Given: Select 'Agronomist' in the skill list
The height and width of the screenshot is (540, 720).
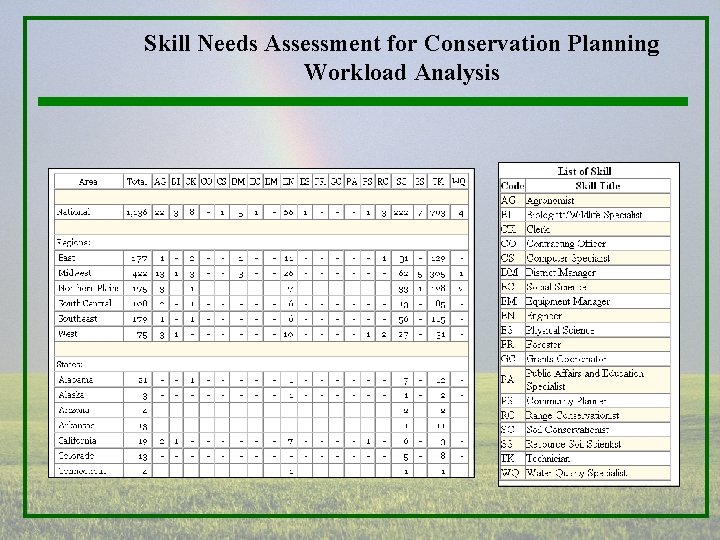Looking at the screenshot, I should pos(550,201).
